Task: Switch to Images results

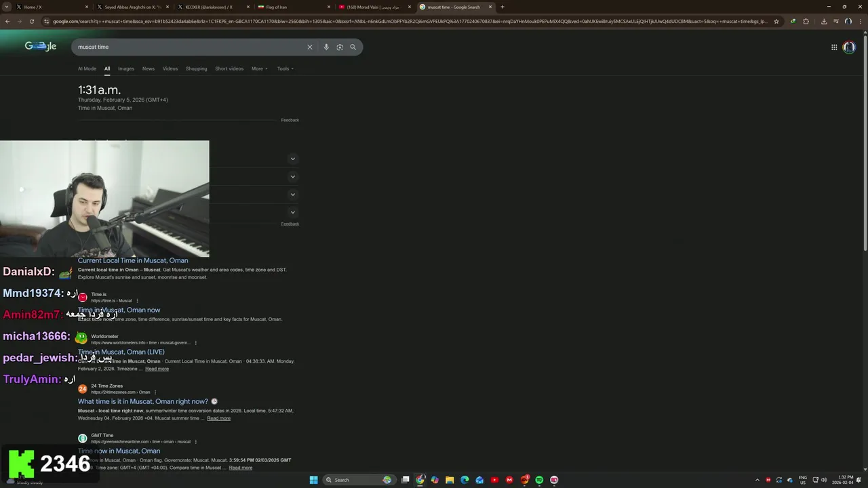Action: point(126,68)
